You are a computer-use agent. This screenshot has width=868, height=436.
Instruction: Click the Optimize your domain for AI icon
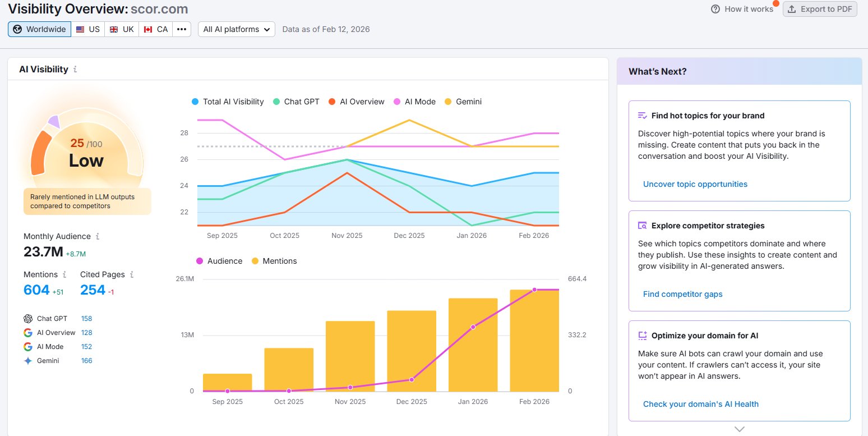point(643,336)
